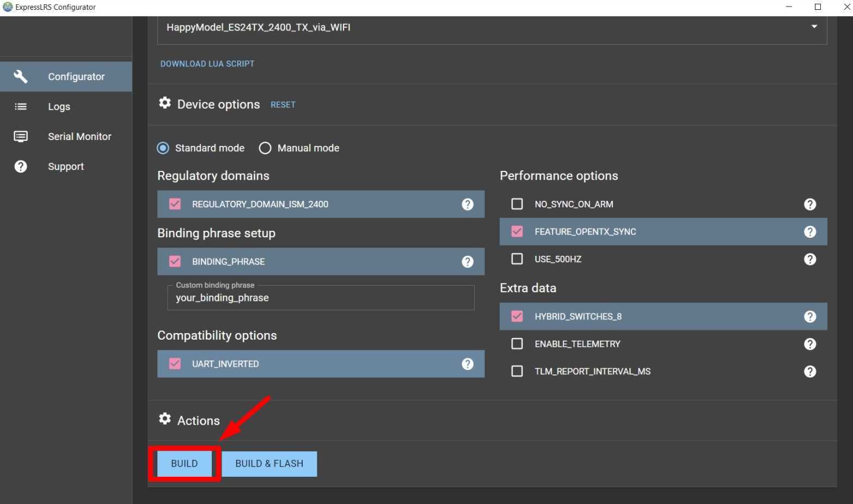Open the Logs section in sidebar
Screen dimensions: 853x504
59,107
